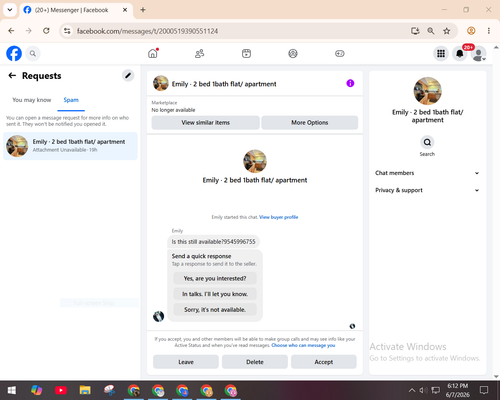Open the Facebook menu grid icon
Screen dimensions: 500x400
coord(441,53)
